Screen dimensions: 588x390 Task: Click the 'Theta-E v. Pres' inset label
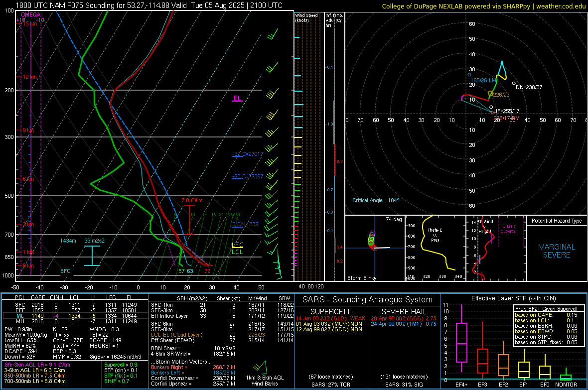click(435, 235)
